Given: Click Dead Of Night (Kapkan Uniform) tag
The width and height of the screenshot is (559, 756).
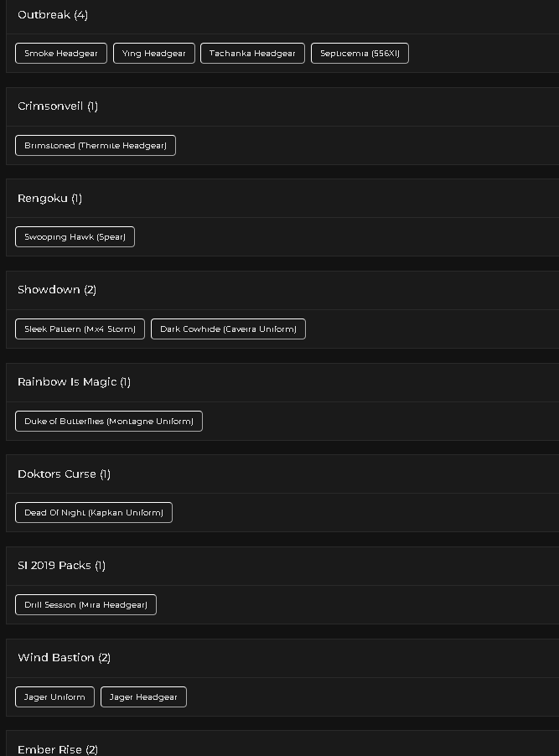Looking at the screenshot, I should click(94, 512).
